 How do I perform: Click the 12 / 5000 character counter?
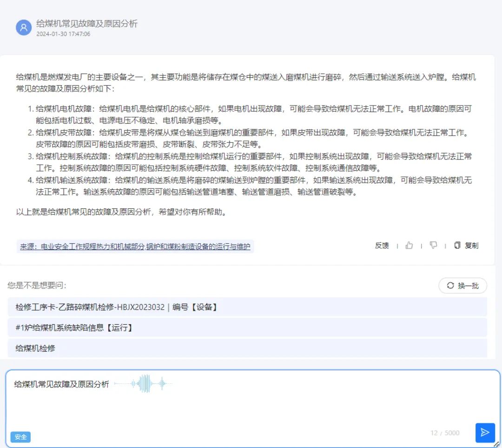[445, 433]
